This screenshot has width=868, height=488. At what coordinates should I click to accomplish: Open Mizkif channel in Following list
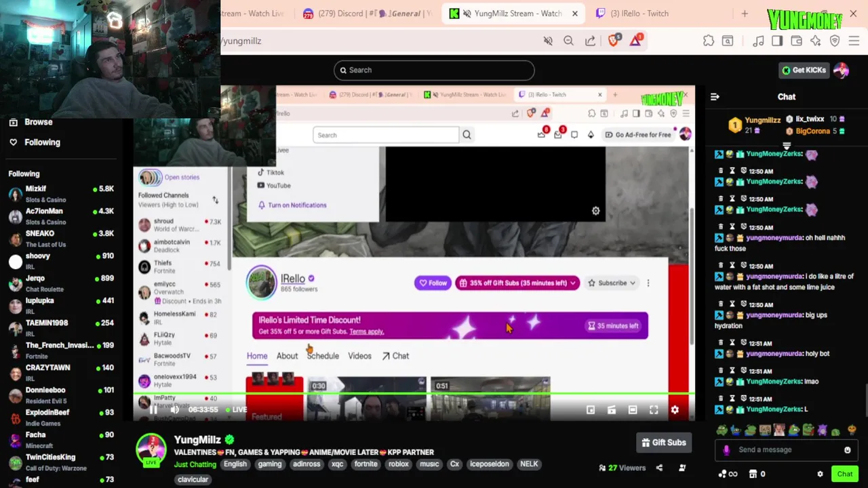click(x=61, y=194)
